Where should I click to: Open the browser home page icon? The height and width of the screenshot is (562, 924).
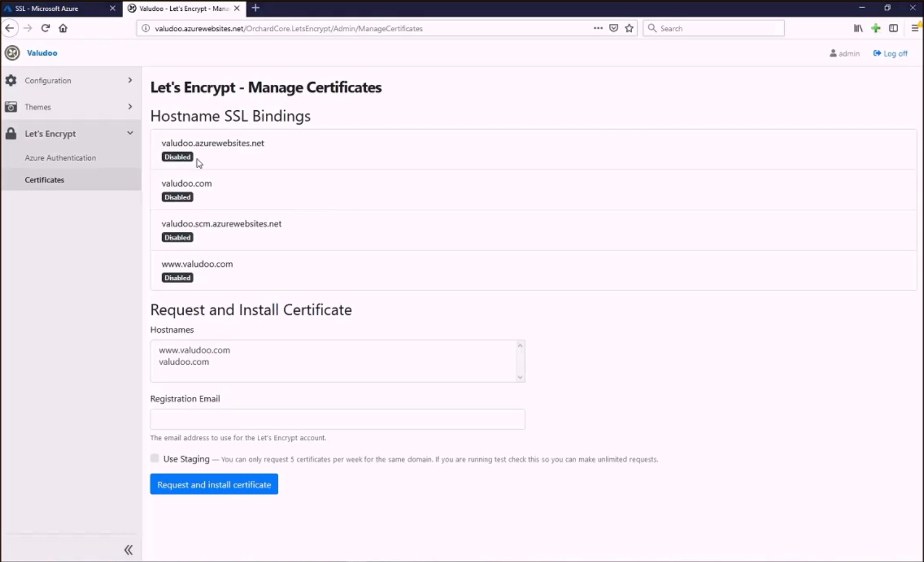tap(63, 28)
